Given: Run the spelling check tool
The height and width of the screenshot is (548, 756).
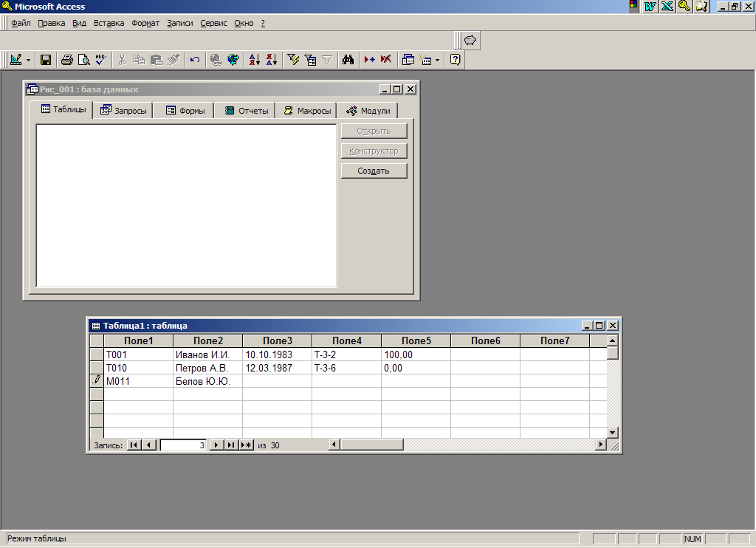Looking at the screenshot, I should [100, 60].
